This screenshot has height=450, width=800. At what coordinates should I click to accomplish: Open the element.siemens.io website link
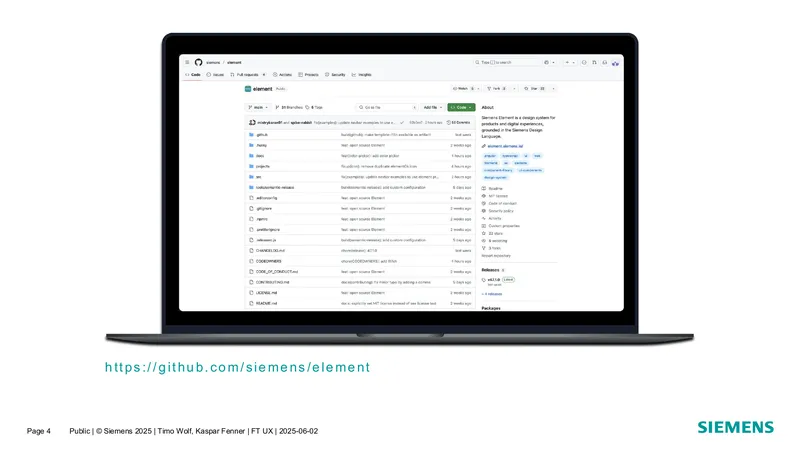503,146
